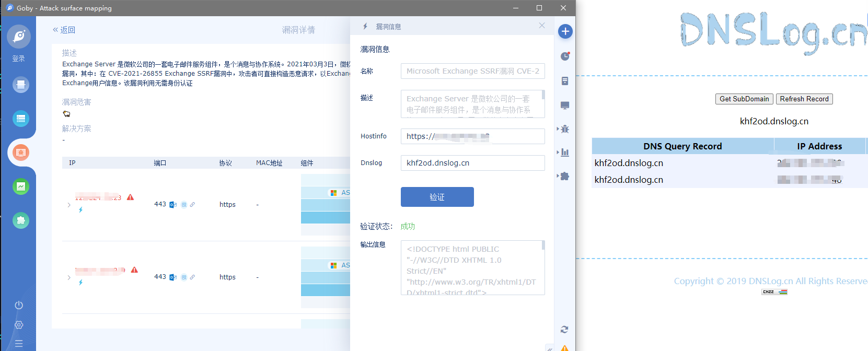Click the puzzle piece extensions icon in right sidebar
The width and height of the screenshot is (868, 351).
[565, 177]
